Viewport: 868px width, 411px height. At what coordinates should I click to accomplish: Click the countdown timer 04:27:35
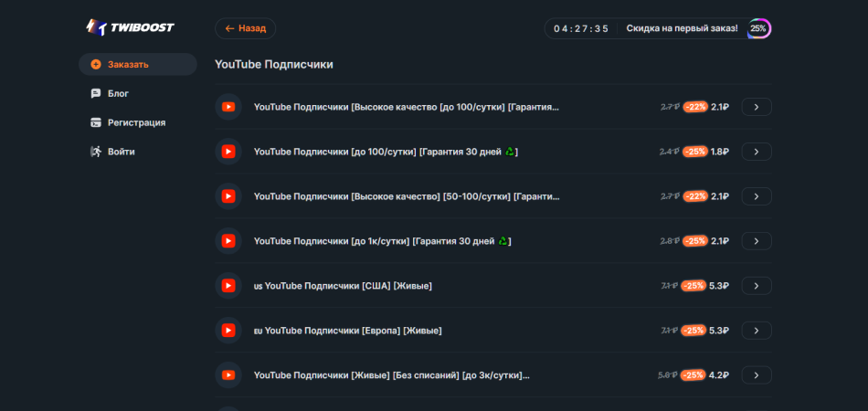pyautogui.click(x=581, y=28)
